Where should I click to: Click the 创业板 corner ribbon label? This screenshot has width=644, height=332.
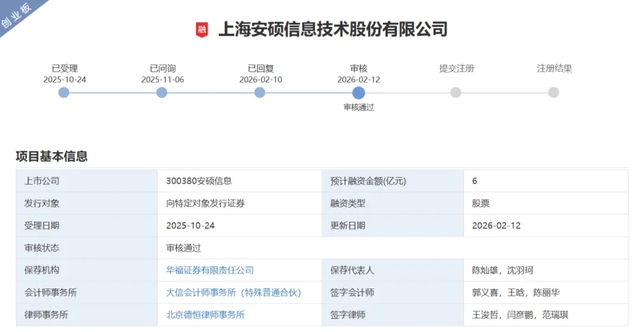[16, 15]
